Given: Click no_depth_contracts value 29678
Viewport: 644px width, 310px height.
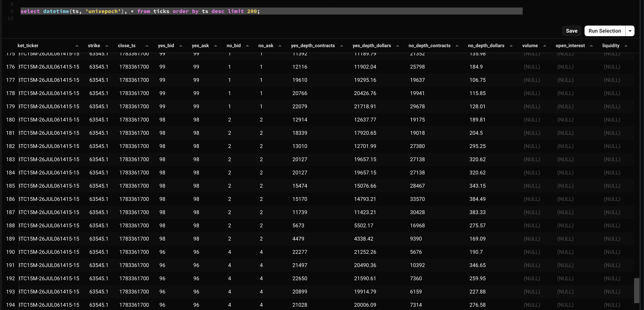Looking at the screenshot, I should 417,106.
